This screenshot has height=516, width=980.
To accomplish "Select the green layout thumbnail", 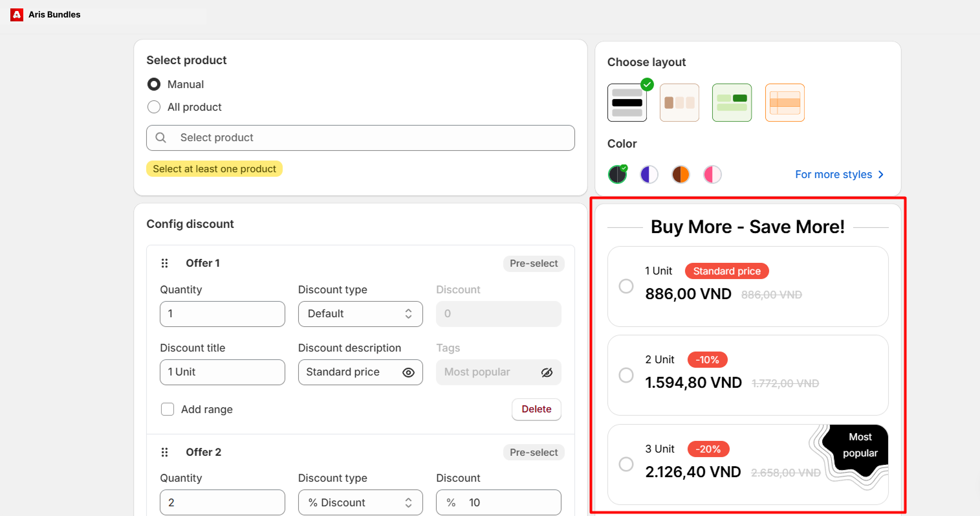I will [732, 102].
